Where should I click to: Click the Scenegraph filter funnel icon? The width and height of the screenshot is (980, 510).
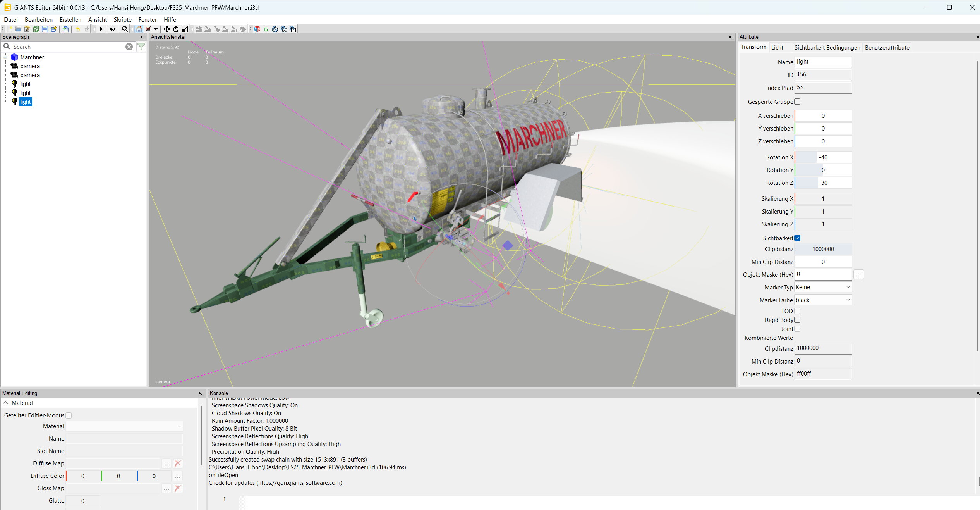tap(141, 47)
